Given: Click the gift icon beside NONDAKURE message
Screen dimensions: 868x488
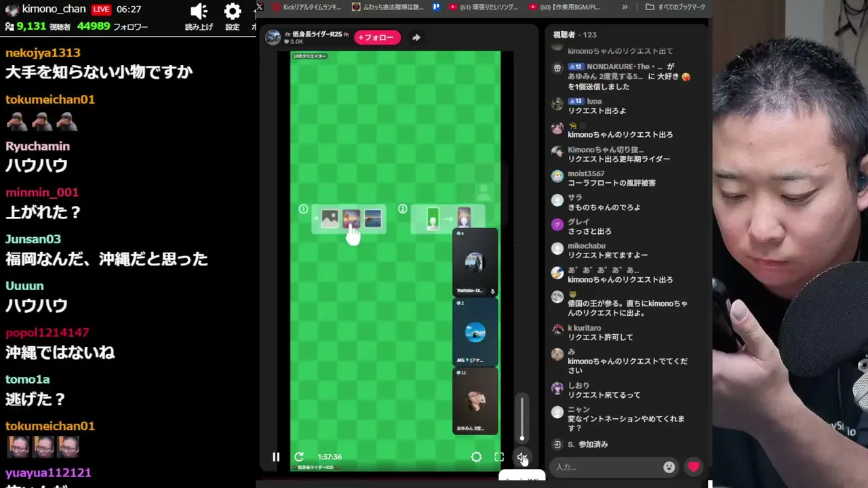Looking at the screenshot, I should 557,68.
